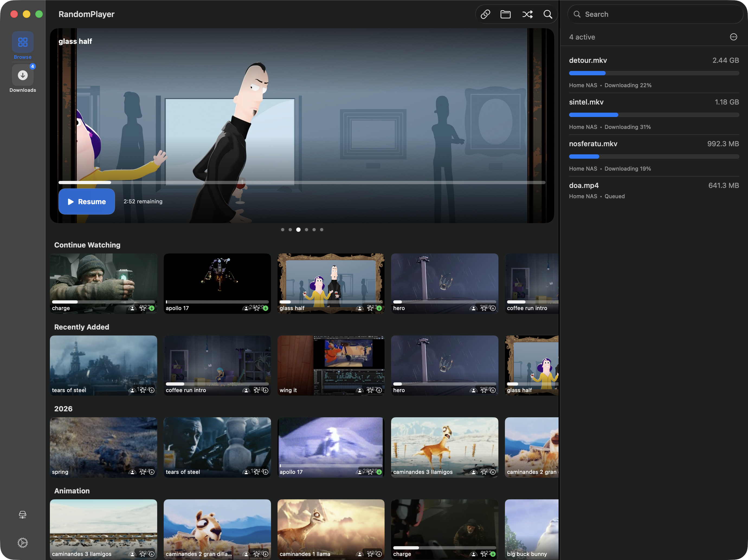Open coffee run intro in Continue Watching
The width and height of the screenshot is (748, 560).
point(531,283)
